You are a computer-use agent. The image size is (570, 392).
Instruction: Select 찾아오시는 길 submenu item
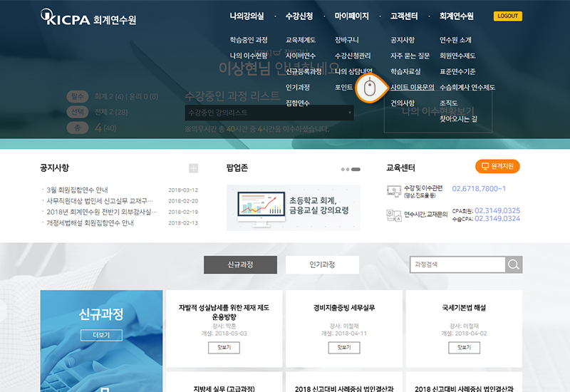[x=458, y=119]
